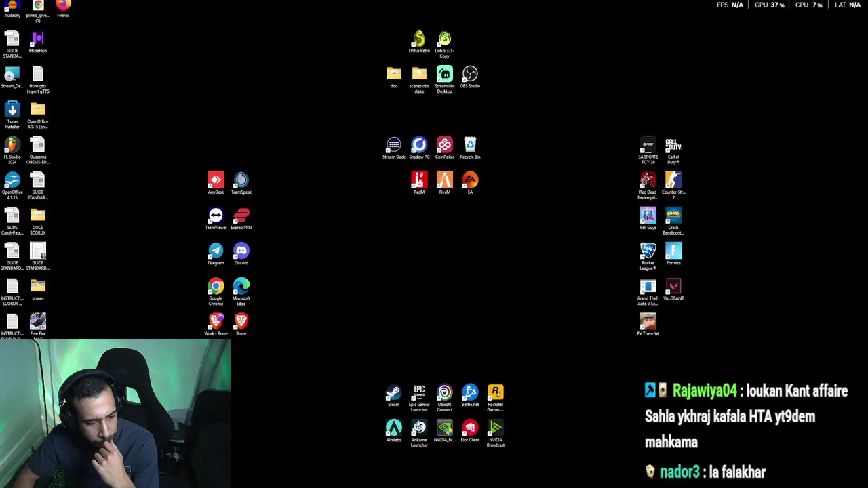This screenshot has height=488, width=868.
Task: Open the Audacity desktop shortcut
Action: 12,8
